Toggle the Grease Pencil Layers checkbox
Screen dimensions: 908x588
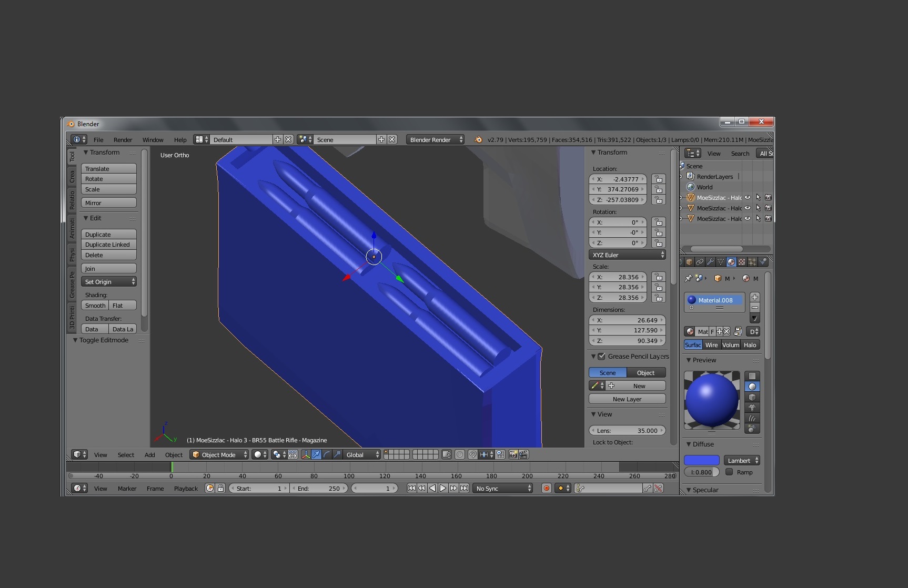pyautogui.click(x=601, y=356)
